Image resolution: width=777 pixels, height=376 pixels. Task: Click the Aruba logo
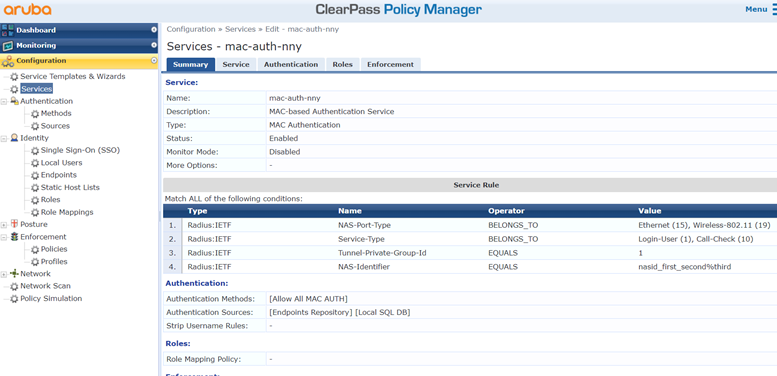tap(27, 9)
